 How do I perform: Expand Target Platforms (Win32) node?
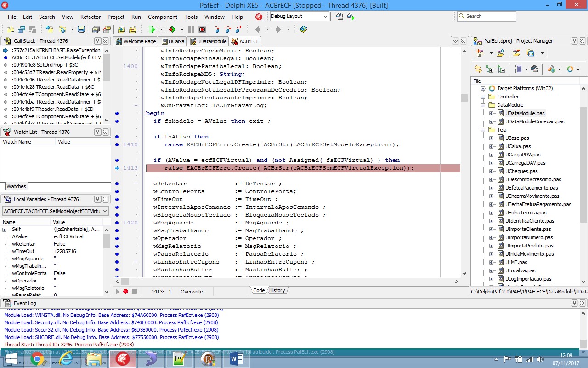coord(483,88)
